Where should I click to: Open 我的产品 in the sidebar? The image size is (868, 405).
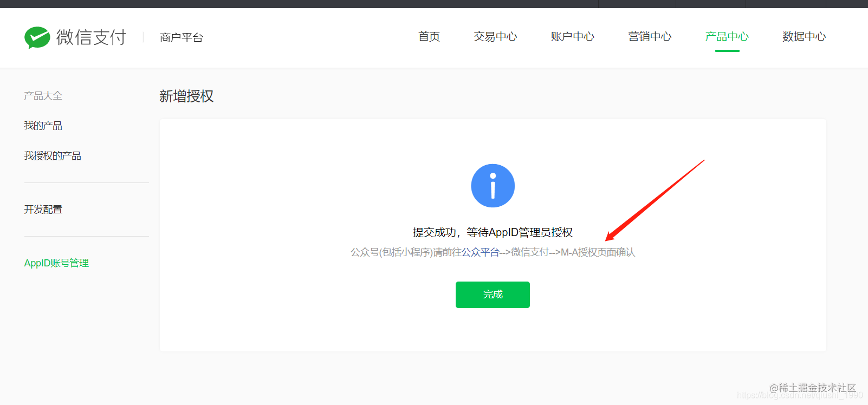[43, 126]
